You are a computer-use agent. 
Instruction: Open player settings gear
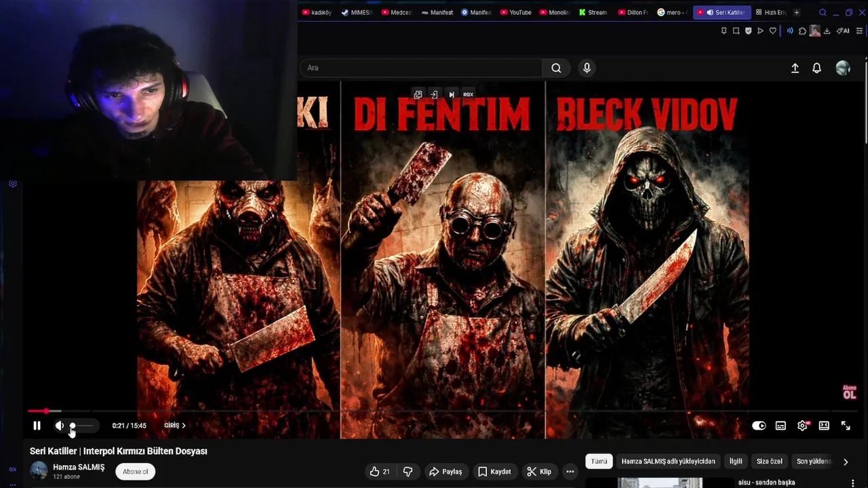point(803,426)
